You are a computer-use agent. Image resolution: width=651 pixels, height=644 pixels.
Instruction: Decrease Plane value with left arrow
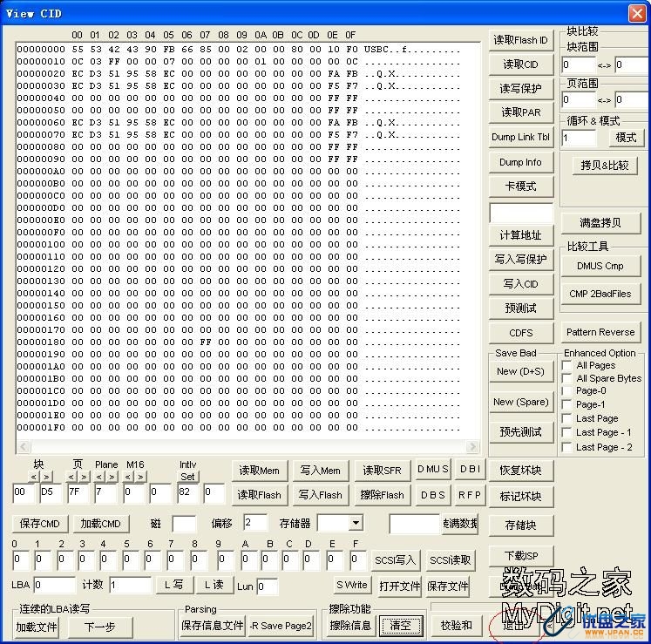click(98, 477)
